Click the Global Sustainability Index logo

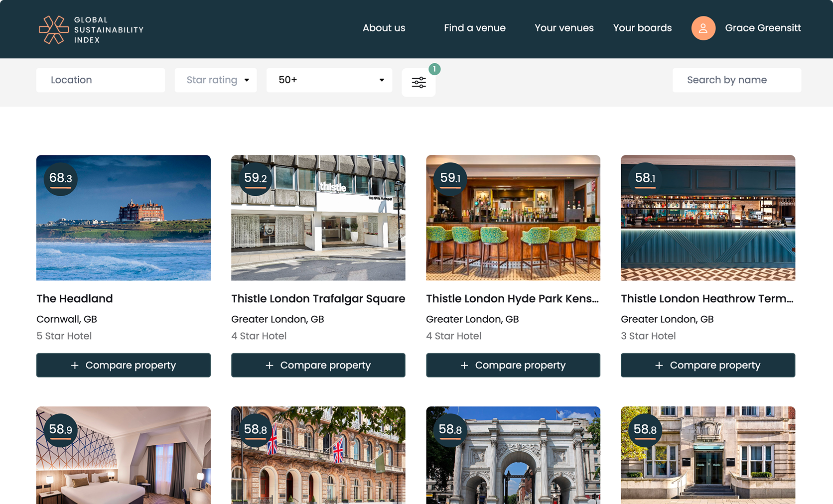coord(91,30)
